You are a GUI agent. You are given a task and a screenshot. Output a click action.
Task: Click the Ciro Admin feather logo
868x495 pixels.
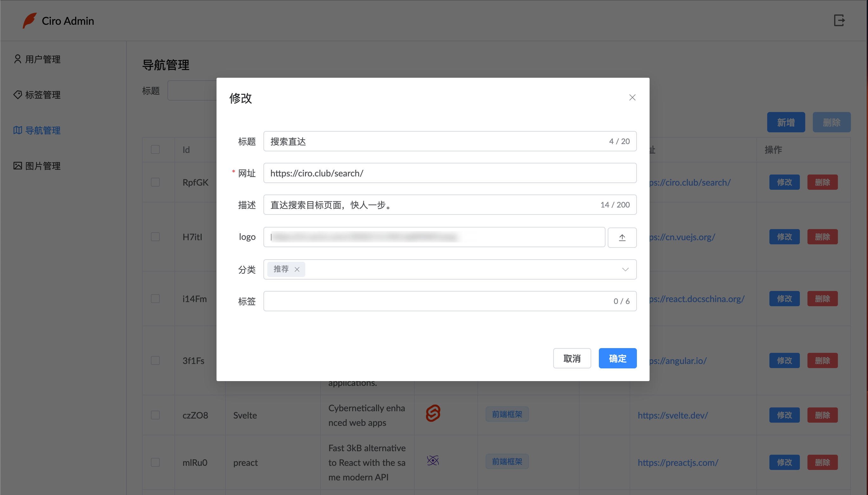point(29,20)
